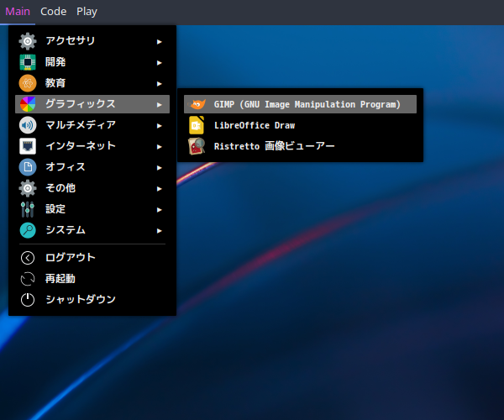Switch to the Main workspace tab
504x420 pixels.
pyautogui.click(x=18, y=12)
